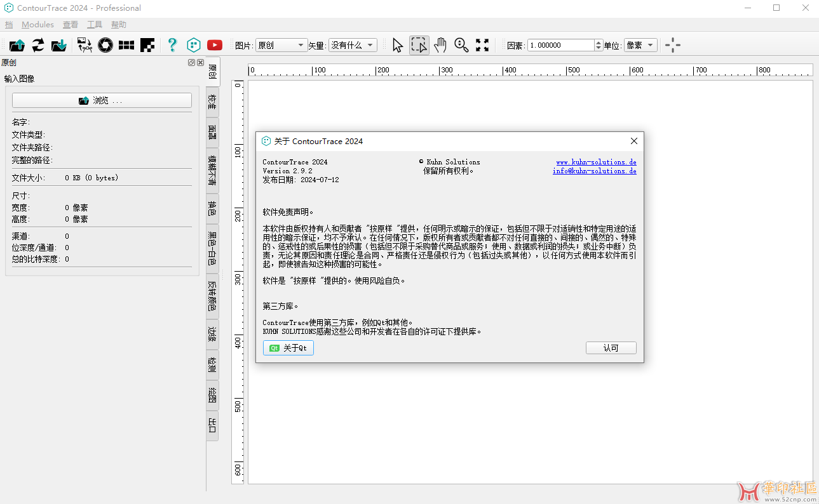Screen dimensions: 819x504
Task: Open the 图片 dropdown showing 原创
Action: tap(281, 45)
